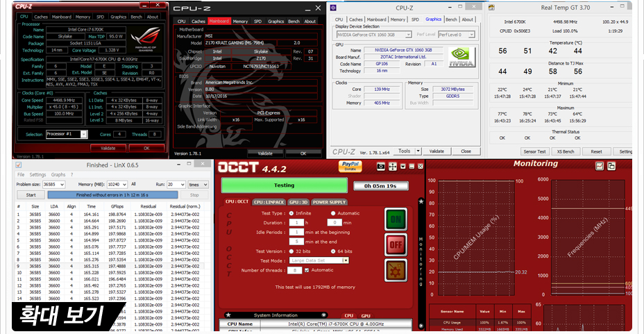Click the star above the vertical Monitoring label
This screenshot has height=334, width=644.
click(421, 201)
